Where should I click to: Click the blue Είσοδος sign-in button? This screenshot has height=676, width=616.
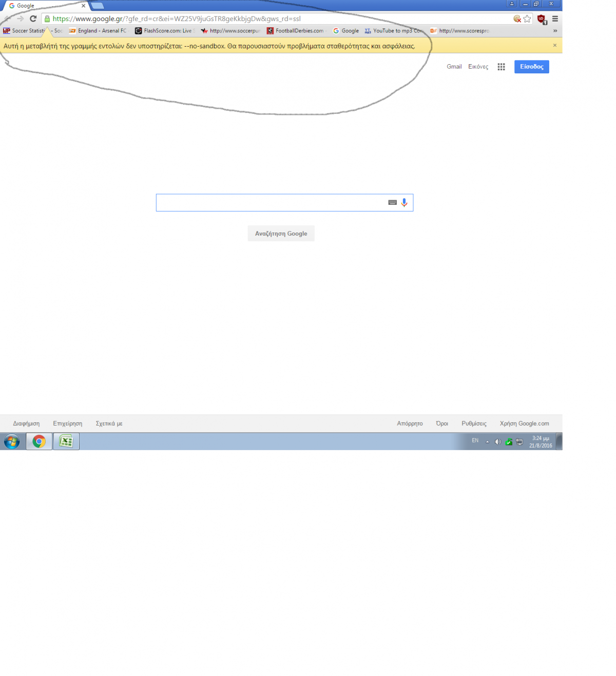[531, 67]
